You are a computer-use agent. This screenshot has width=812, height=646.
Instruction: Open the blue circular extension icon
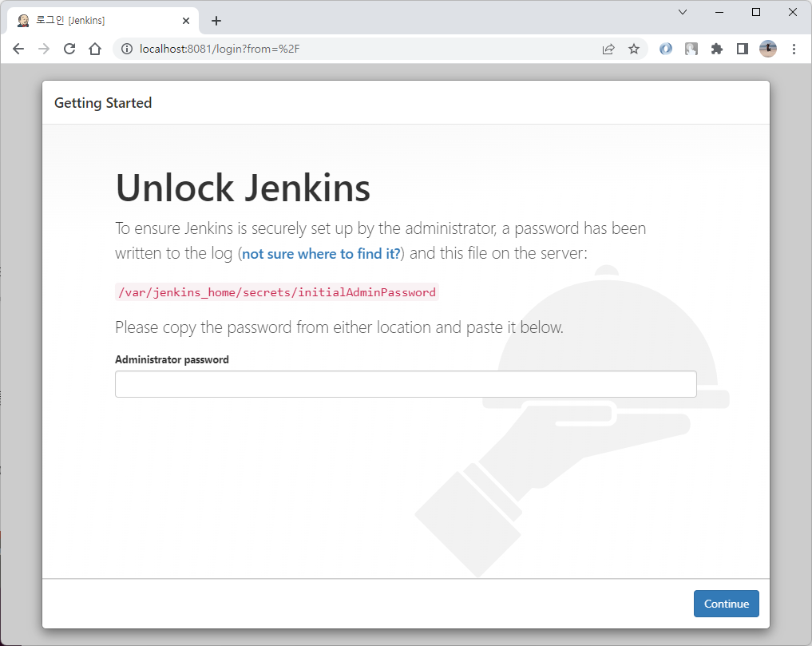click(x=665, y=49)
